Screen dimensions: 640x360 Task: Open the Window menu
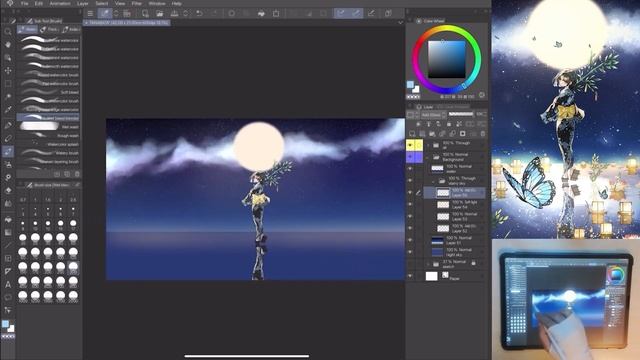click(x=157, y=3)
